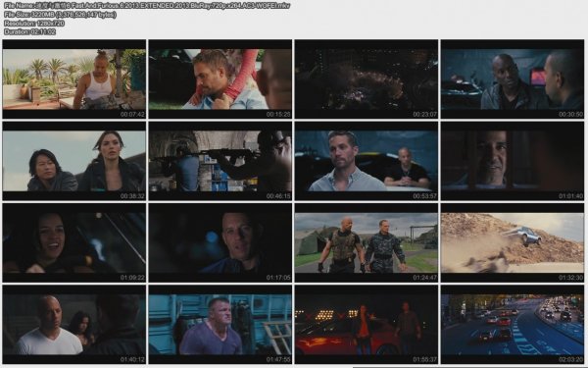The width and height of the screenshot is (588, 368).
Task: Select the thumbnail stamped 01:17:05
Action: coord(220,242)
